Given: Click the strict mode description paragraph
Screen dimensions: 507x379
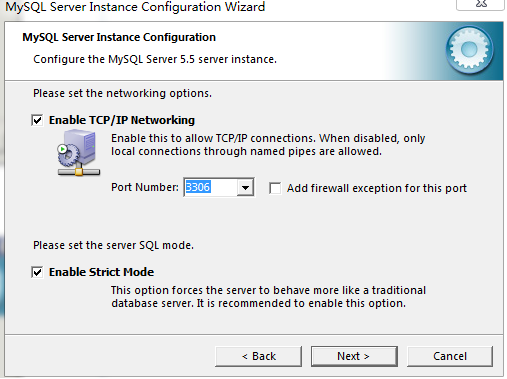Looking at the screenshot, I should [x=268, y=297].
